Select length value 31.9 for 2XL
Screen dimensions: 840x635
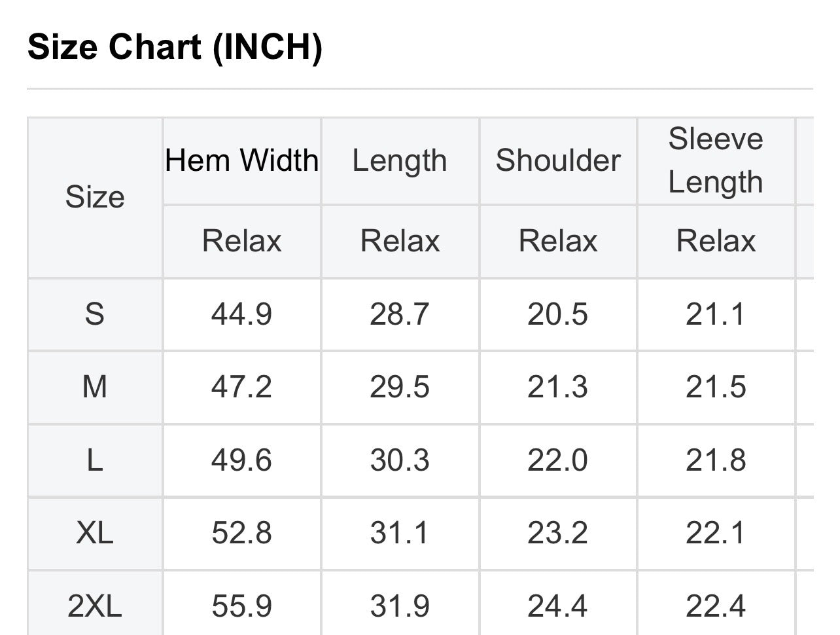coord(400,606)
